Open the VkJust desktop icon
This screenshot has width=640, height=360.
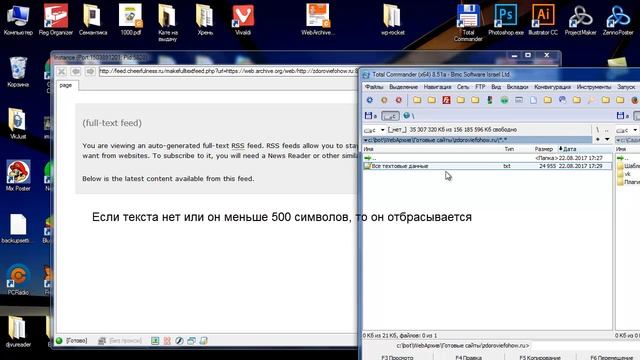18,123
